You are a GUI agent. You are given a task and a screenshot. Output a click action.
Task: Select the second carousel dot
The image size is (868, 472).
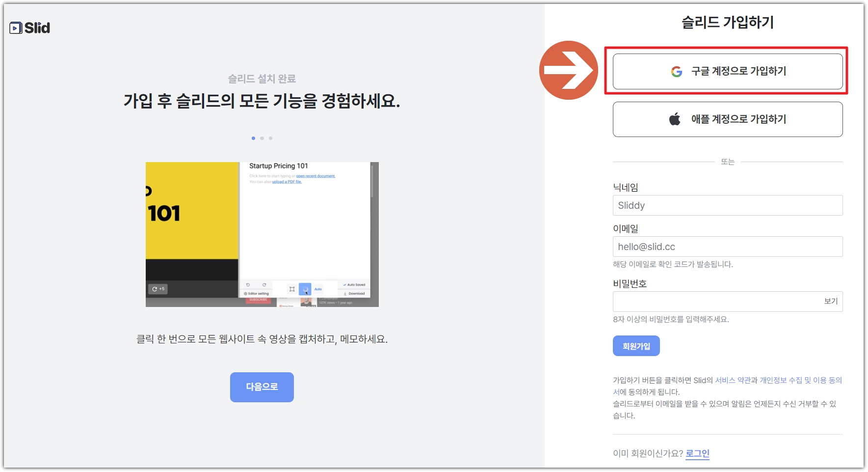pyautogui.click(x=262, y=138)
